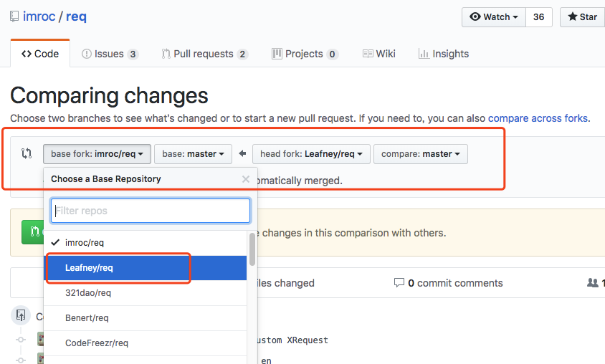Click the Watch eye button
Image resolution: width=605 pixels, height=364 pixels.
point(494,16)
